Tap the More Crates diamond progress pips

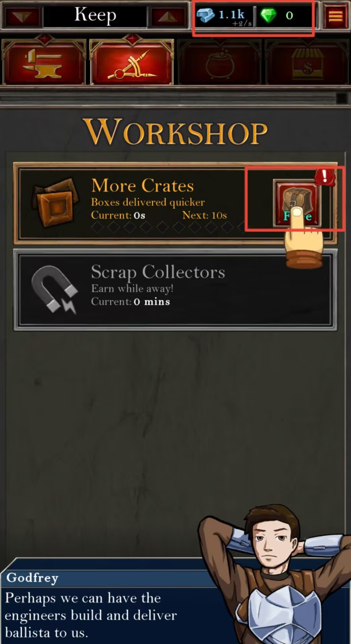point(168,227)
